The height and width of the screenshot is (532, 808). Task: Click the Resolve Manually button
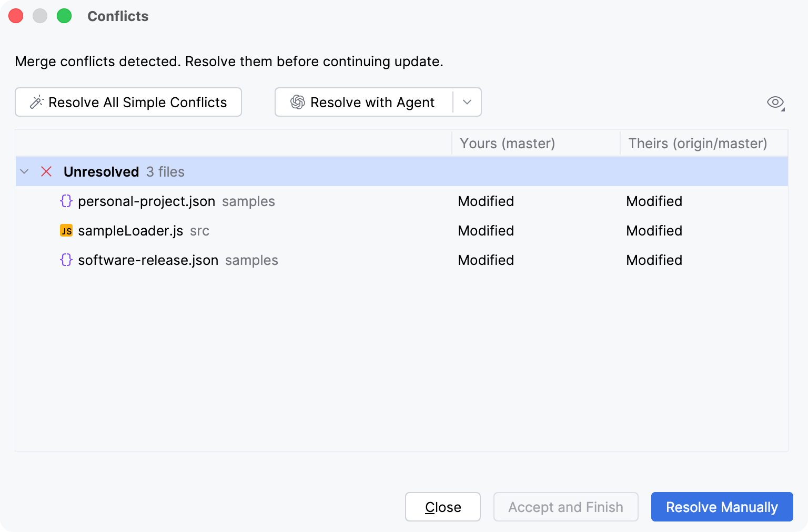[x=722, y=507]
